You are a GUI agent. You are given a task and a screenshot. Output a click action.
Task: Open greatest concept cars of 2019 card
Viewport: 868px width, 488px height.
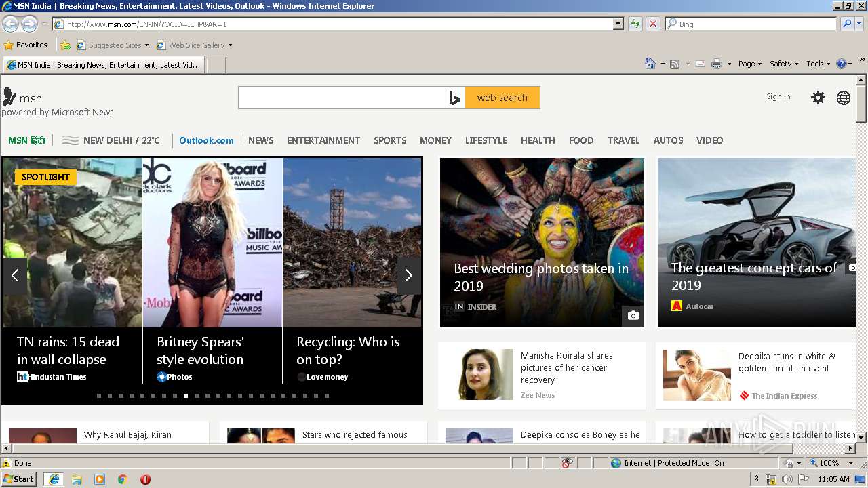[x=757, y=243]
